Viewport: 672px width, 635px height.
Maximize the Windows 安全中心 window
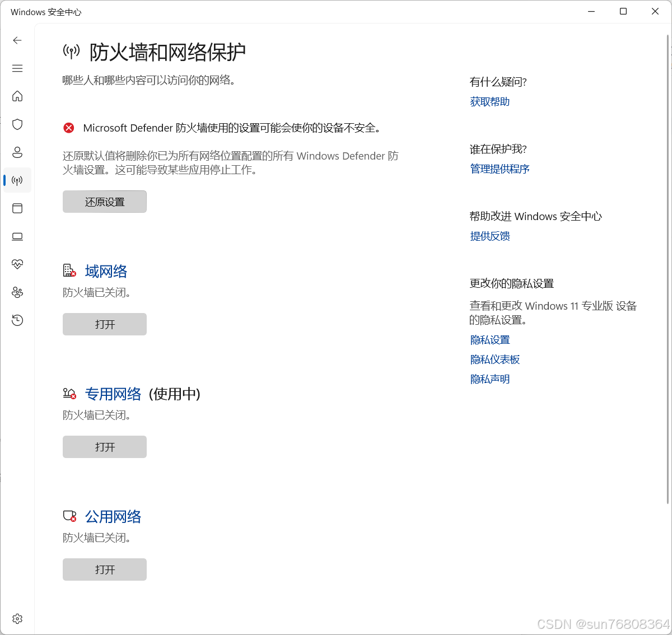click(623, 12)
